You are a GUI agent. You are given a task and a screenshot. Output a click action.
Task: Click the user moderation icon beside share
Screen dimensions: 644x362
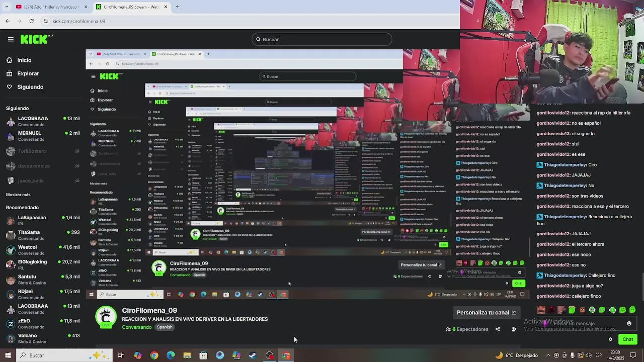point(514,329)
